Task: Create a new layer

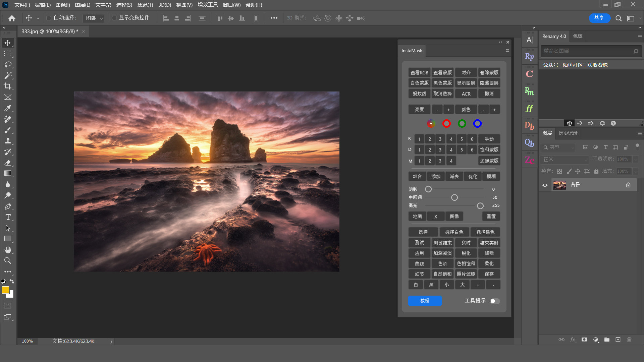Action: pos(618,340)
